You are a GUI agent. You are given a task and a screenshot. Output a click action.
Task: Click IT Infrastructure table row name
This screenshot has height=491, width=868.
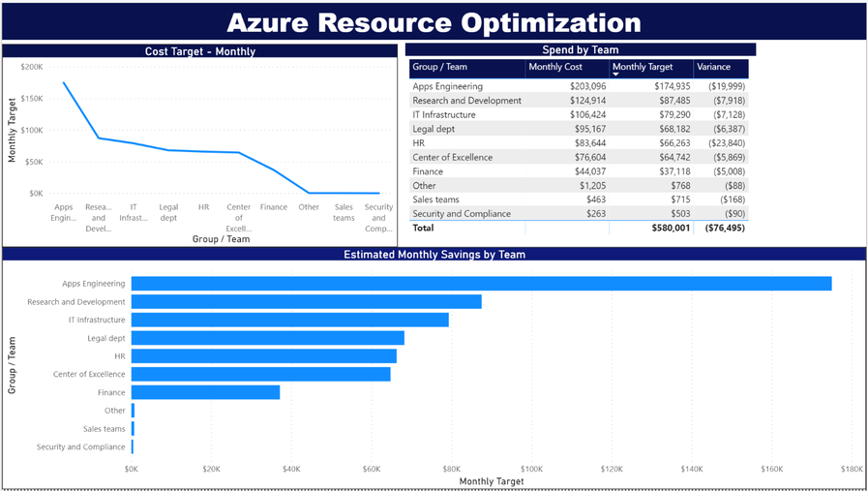443,114
